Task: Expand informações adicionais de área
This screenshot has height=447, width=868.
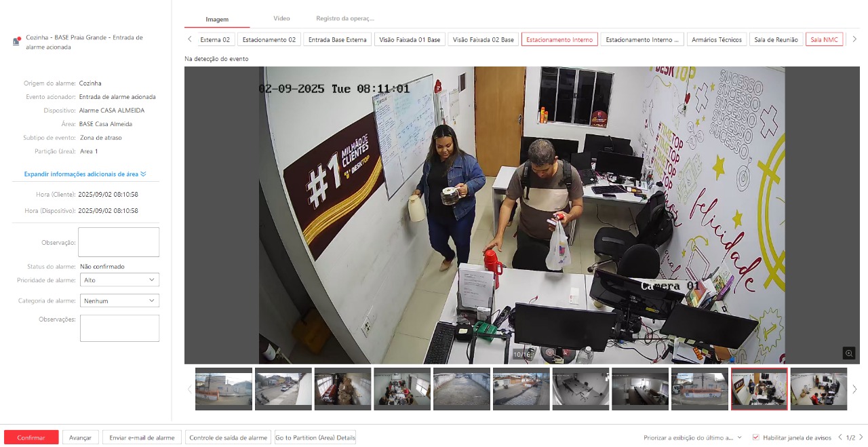Action: coord(85,174)
